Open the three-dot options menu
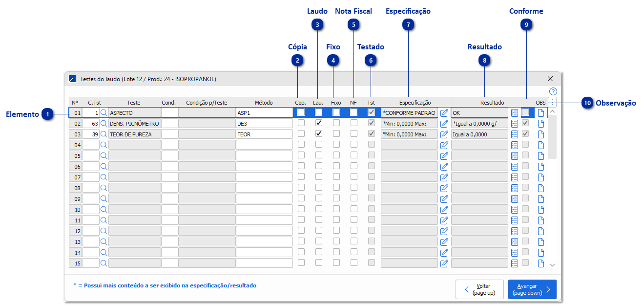 click(x=552, y=102)
